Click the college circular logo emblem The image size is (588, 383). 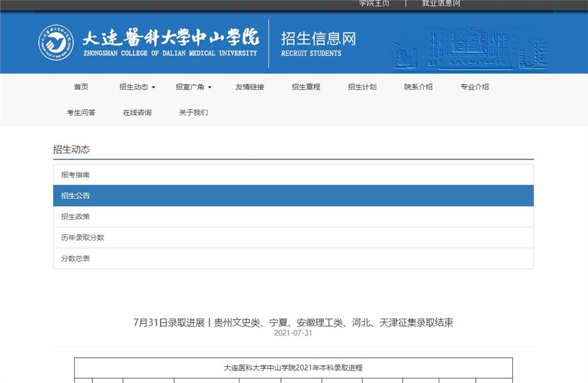56,43
